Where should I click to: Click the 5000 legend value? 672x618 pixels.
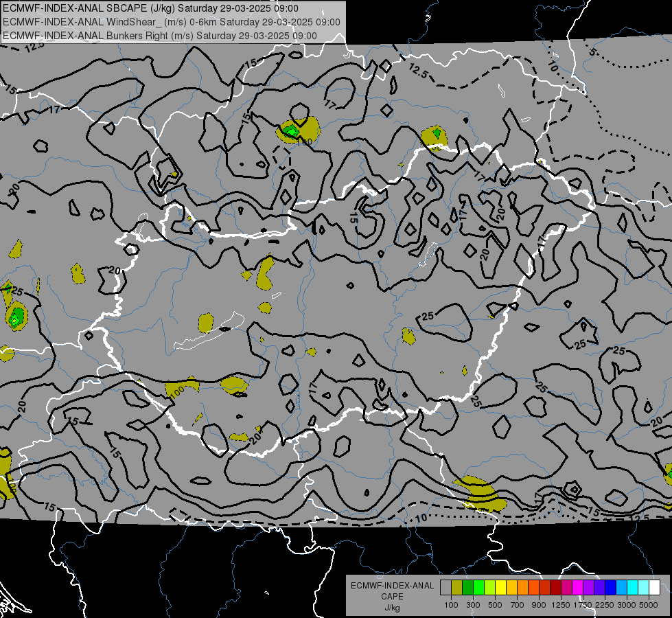click(x=649, y=605)
